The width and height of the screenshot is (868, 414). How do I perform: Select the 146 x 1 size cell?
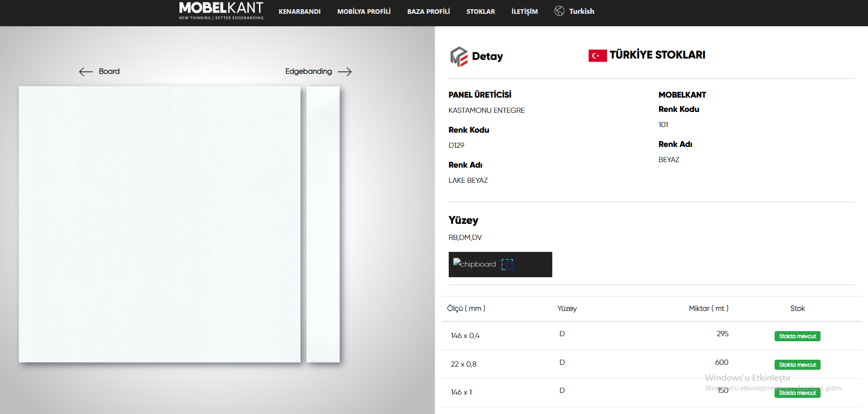(461, 392)
